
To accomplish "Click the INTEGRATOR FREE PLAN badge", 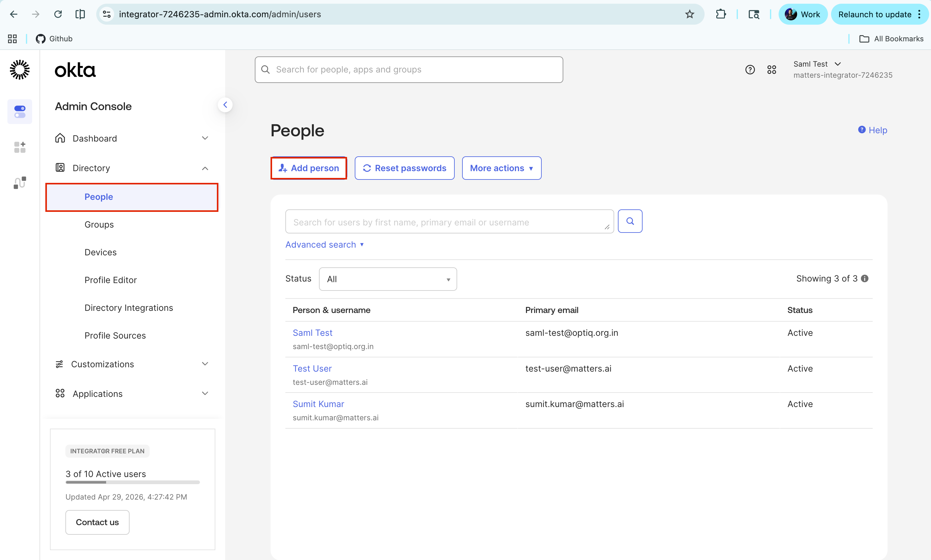I will 107,451.
